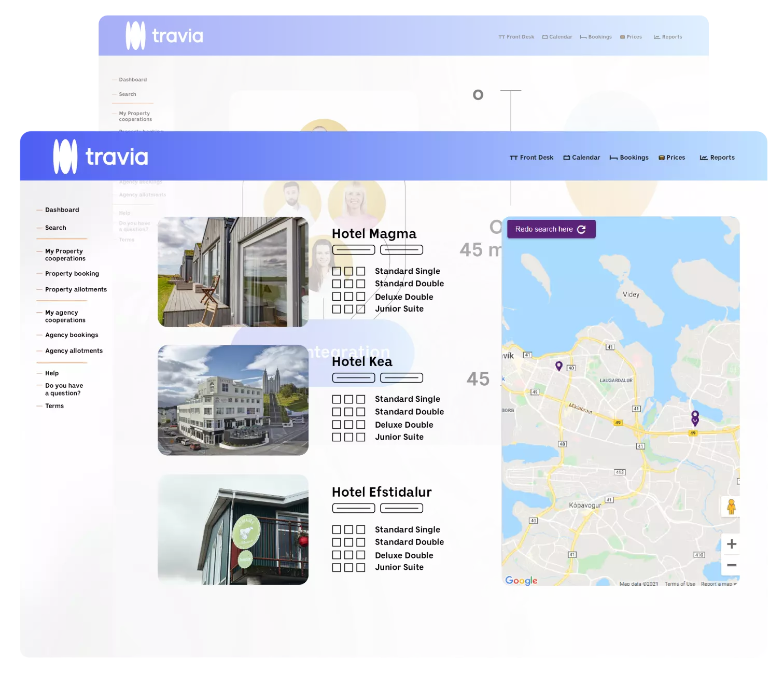Viewport: 784px width, 673px height.
Task: Open My Property cooperations in back window
Action: point(135,116)
